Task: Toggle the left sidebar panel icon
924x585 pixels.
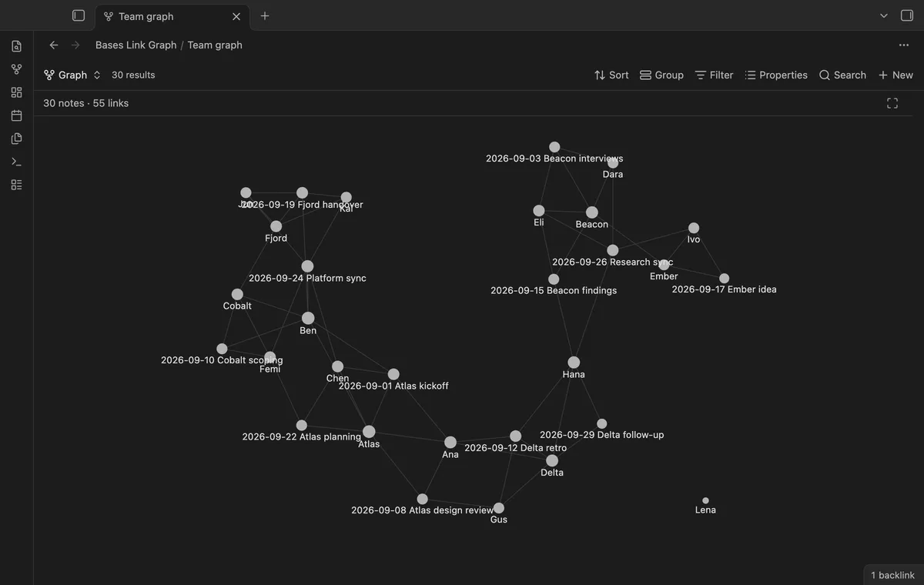Action: (79, 15)
